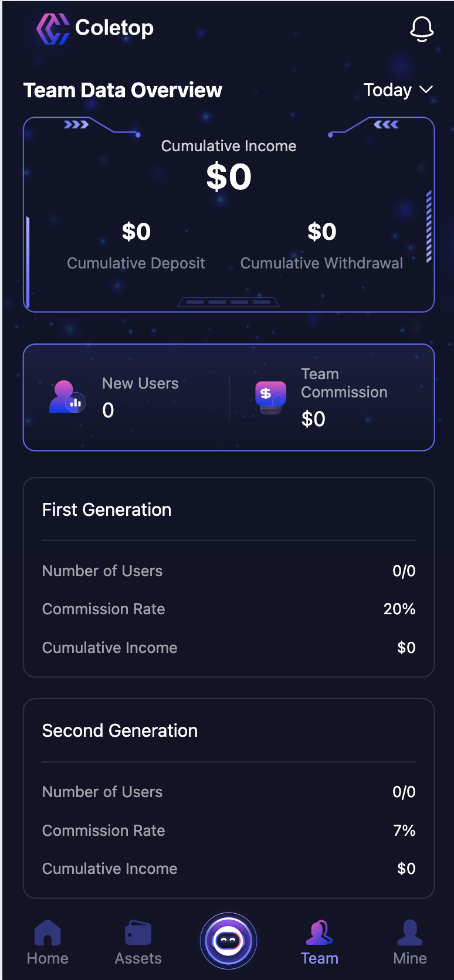
Task: Click the Cumulative Deposit amount
Action: pyautogui.click(x=136, y=232)
